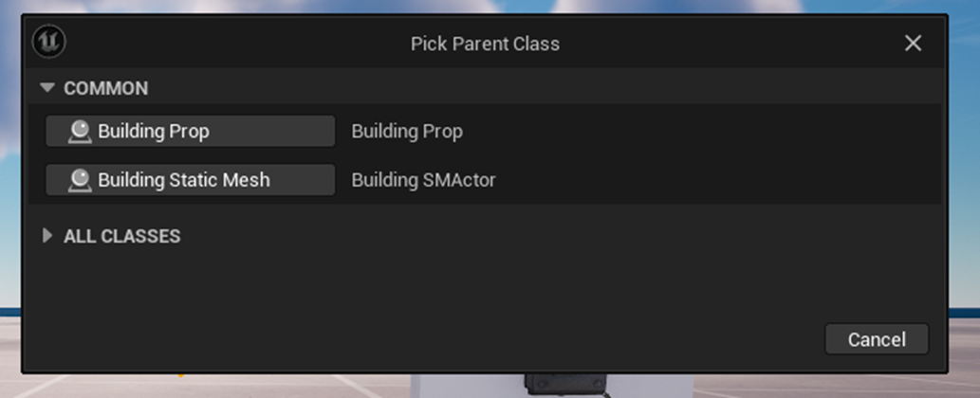Expand the ALL CLASSES arrow
The height and width of the screenshot is (398, 980).
point(47,236)
